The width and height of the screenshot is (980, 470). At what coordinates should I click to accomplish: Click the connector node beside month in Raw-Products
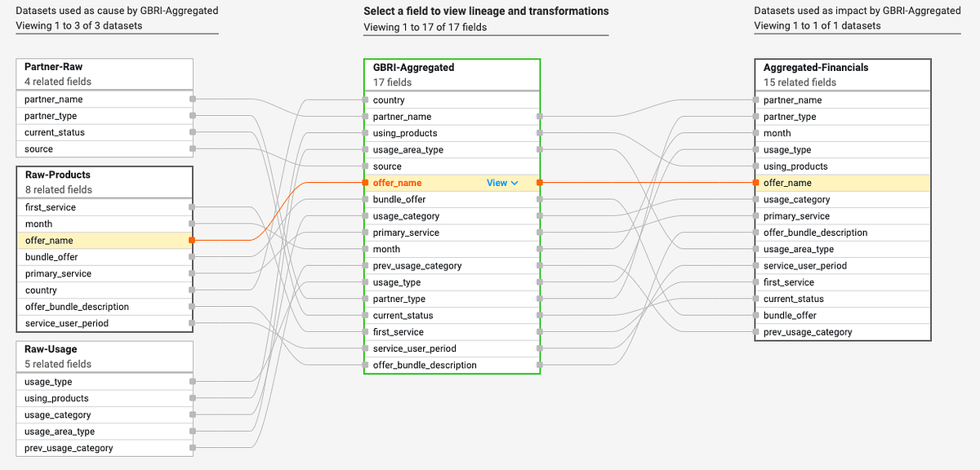coord(192,224)
